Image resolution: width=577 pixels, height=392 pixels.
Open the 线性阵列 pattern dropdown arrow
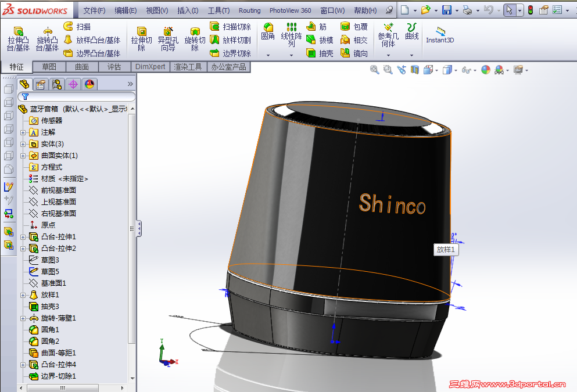[x=291, y=55]
